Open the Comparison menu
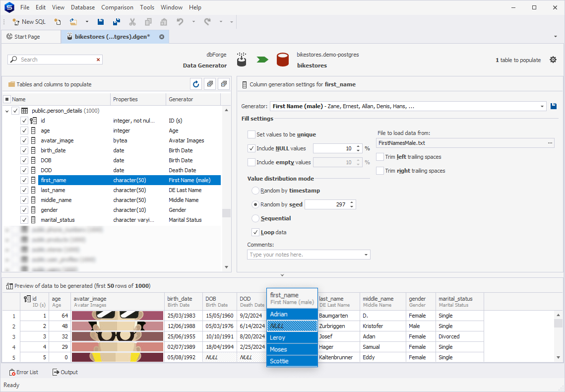Screen dimensions: 565x392 tap(117, 7)
